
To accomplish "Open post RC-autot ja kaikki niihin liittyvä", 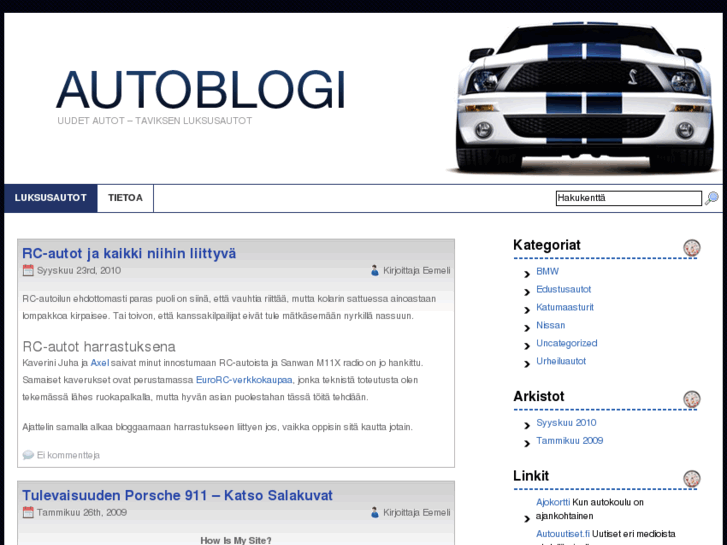I will point(129,254).
